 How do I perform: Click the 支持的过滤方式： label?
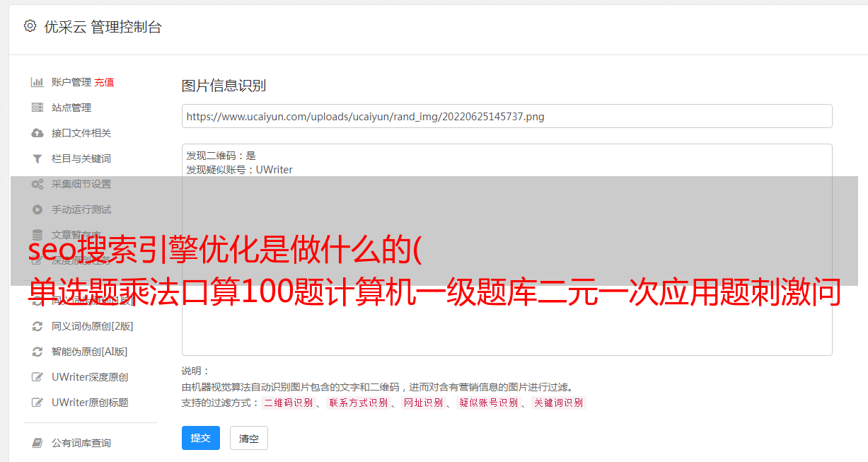(221, 403)
